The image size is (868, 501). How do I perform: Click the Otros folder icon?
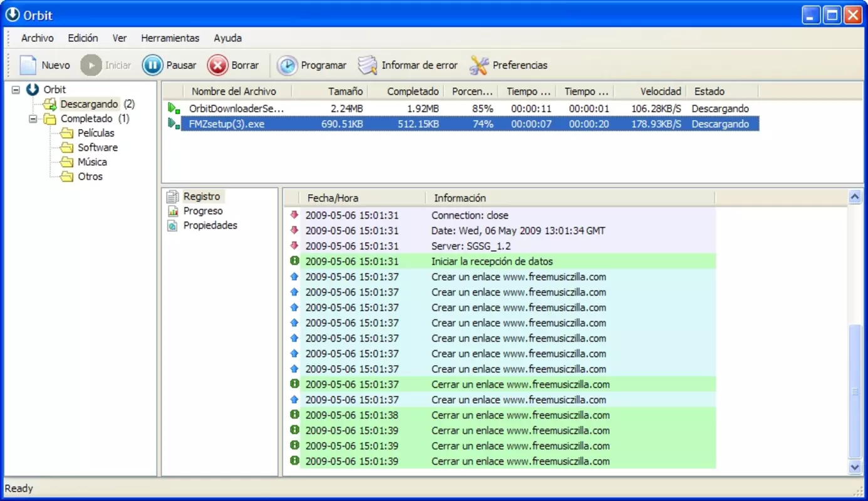(x=66, y=177)
